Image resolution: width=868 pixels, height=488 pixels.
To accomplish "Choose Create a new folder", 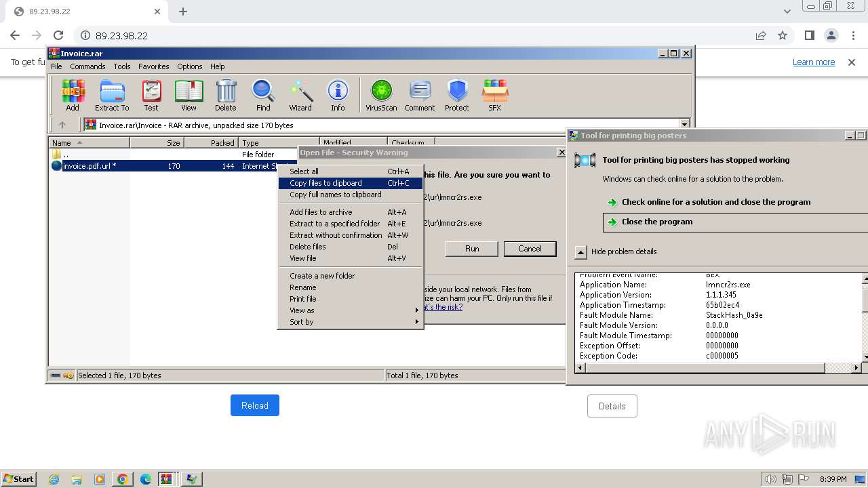I will click(x=351, y=276).
